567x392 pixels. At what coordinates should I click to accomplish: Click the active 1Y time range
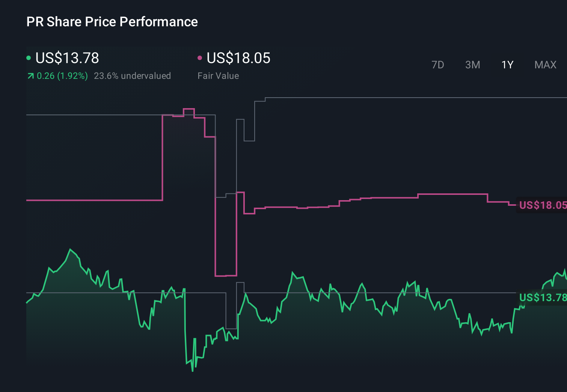[507, 65]
